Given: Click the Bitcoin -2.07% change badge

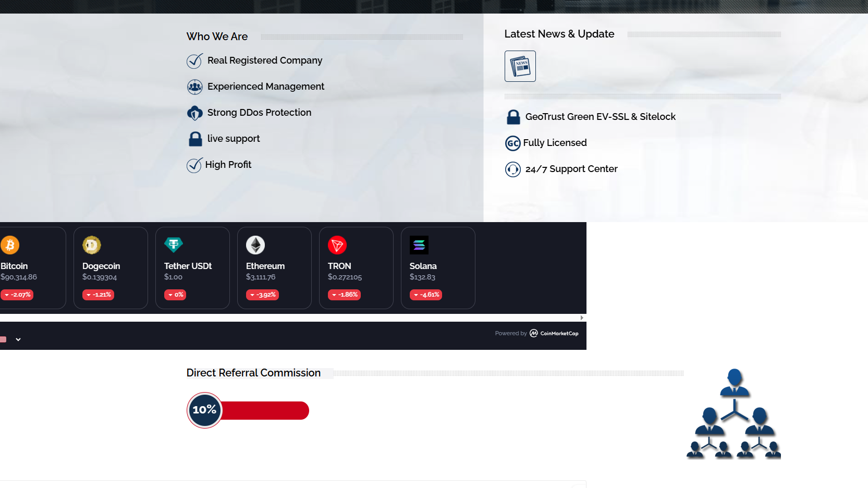Looking at the screenshot, I should pyautogui.click(x=17, y=295).
